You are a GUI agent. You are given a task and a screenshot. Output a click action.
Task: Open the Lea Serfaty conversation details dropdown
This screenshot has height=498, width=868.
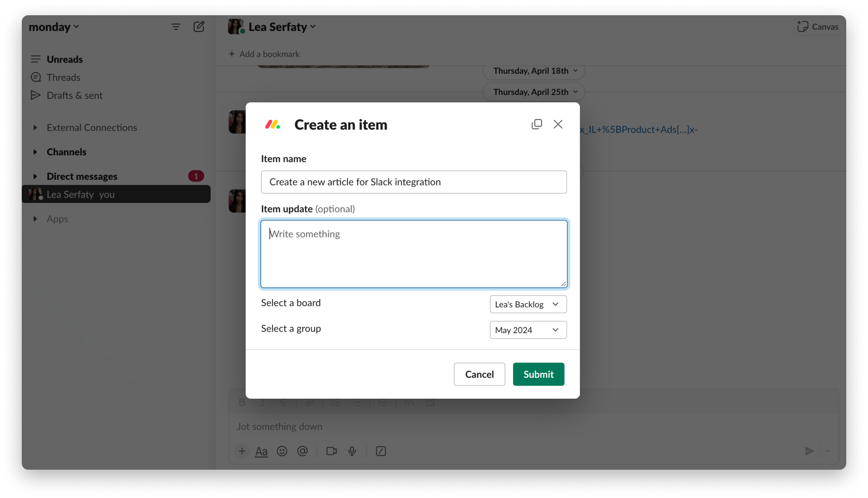point(282,27)
